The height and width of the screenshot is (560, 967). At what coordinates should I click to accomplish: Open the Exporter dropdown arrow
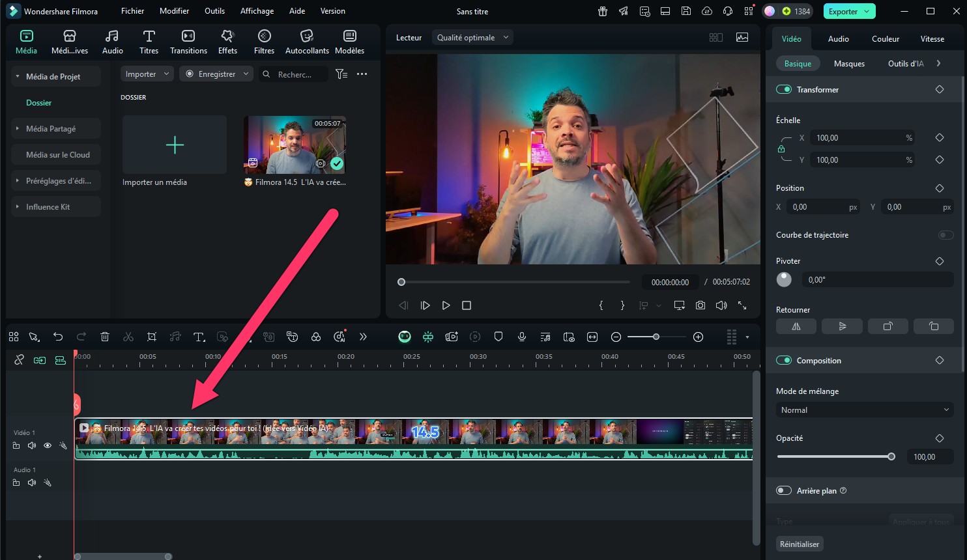pos(867,11)
